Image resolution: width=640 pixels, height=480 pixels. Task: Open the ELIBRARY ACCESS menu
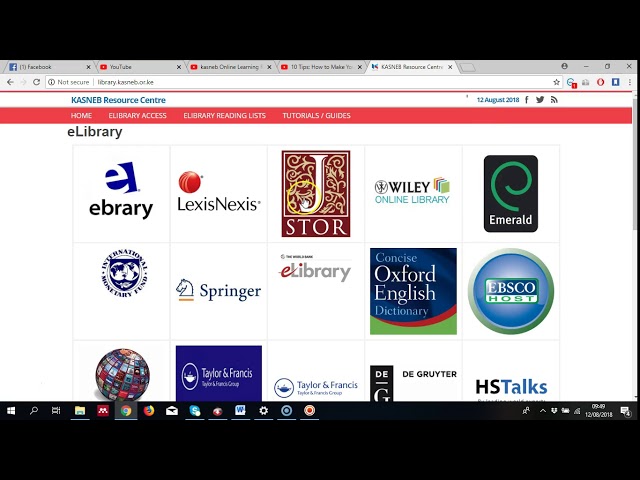coord(138,116)
